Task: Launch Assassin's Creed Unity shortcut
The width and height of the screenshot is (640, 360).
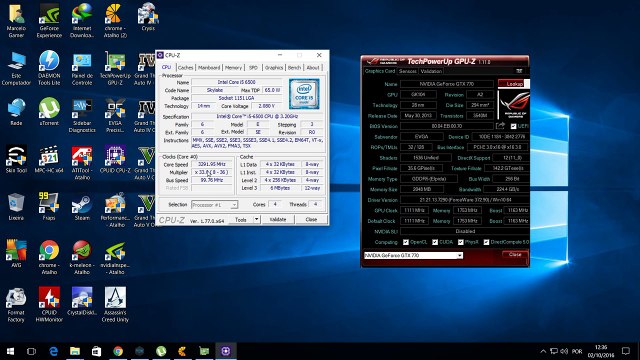Action: 115,304
